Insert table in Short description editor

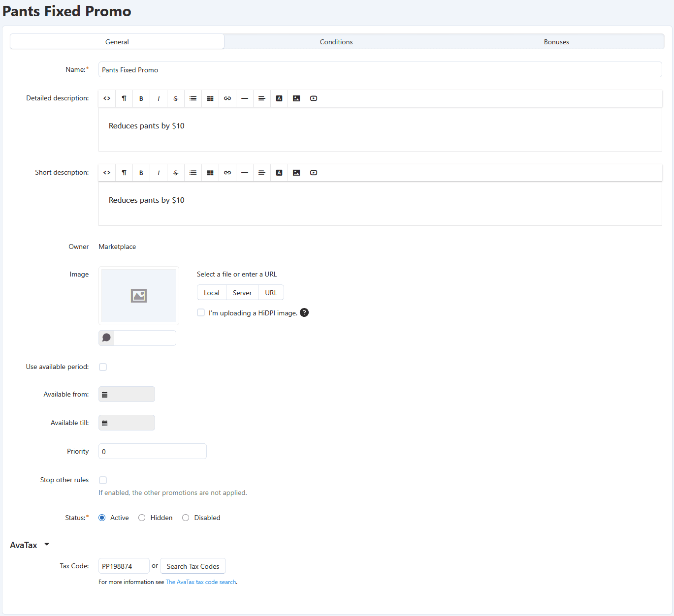tap(210, 173)
